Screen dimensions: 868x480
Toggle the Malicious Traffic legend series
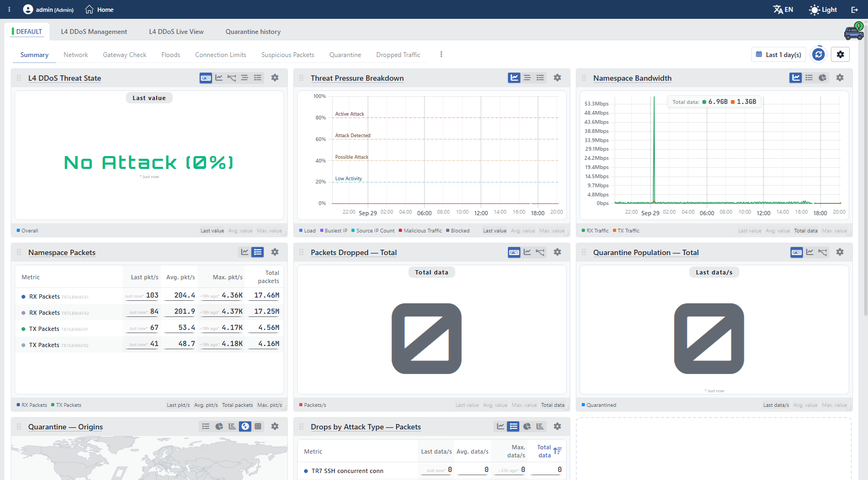(x=420, y=231)
